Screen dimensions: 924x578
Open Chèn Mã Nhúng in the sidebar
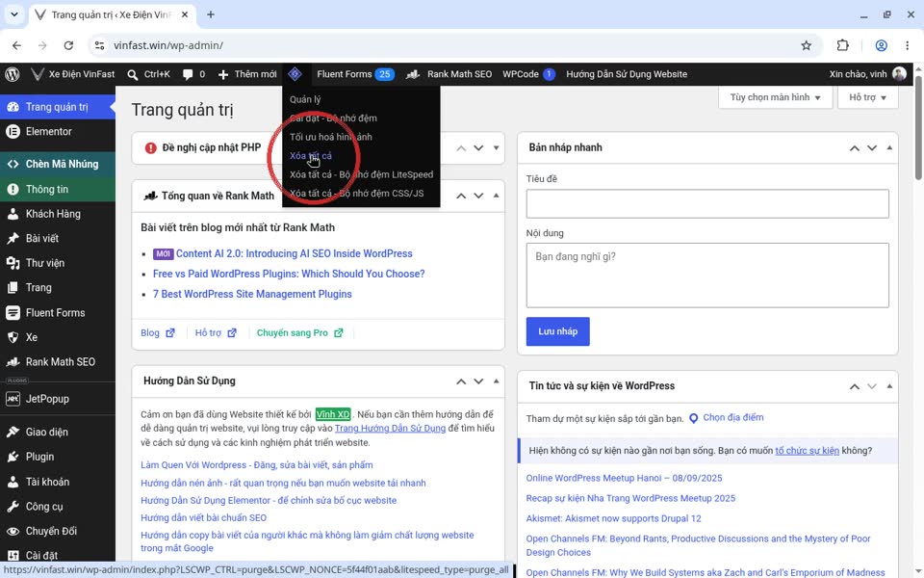point(58,164)
